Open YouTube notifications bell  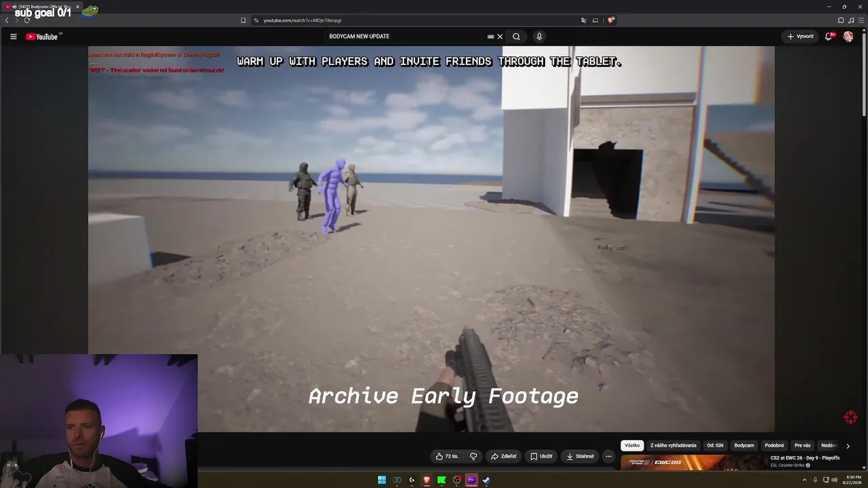pos(829,37)
